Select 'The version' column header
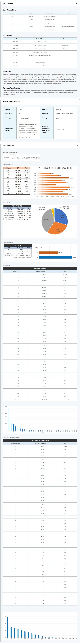Image resolution: width=81 pixels, height=644 pixels. 13,13
